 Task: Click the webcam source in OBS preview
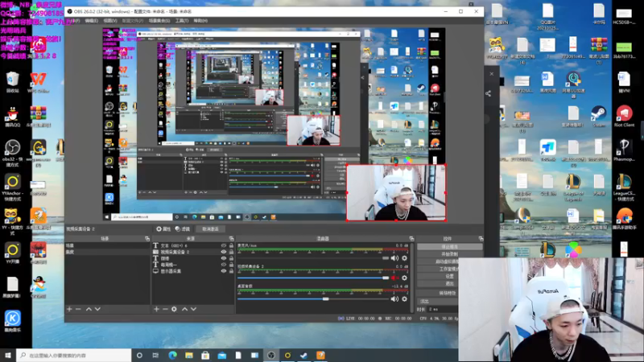[396, 193]
